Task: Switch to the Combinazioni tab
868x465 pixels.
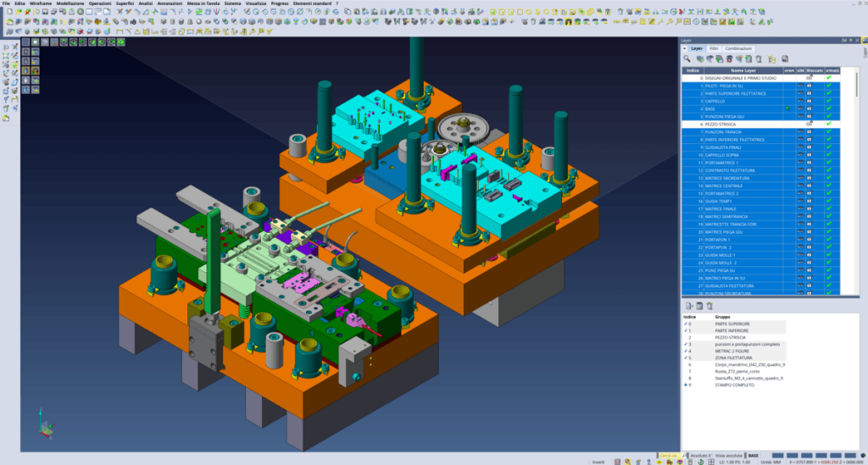Action: click(x=738, y=48)
